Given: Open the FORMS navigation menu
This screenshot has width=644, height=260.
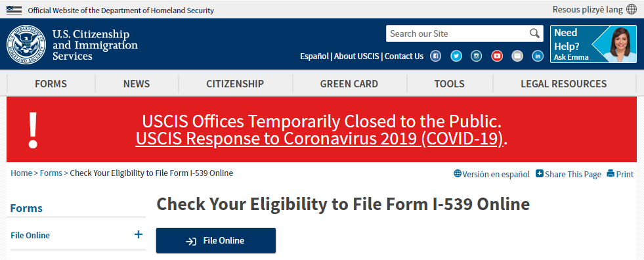Looking at the screenshot, I should (x=51, y=84).
